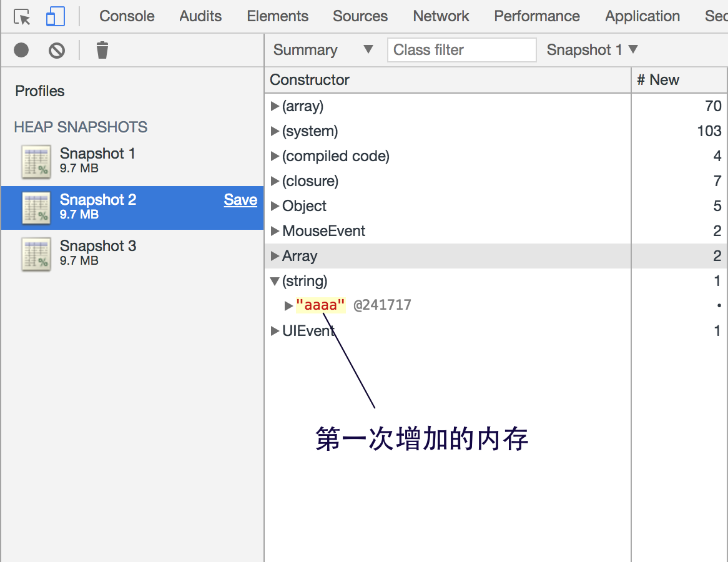The width and height of the screenshot is (728, 562).
Task: Open the Snapshot 1 comparison dropdown
Action: (x=592, y=50)
